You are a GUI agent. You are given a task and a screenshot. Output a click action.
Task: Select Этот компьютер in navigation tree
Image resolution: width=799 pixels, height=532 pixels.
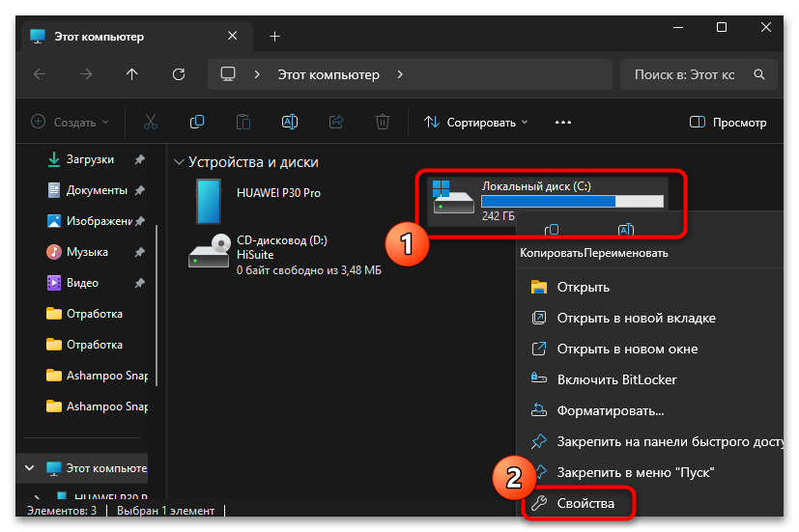tap(97, 468)
